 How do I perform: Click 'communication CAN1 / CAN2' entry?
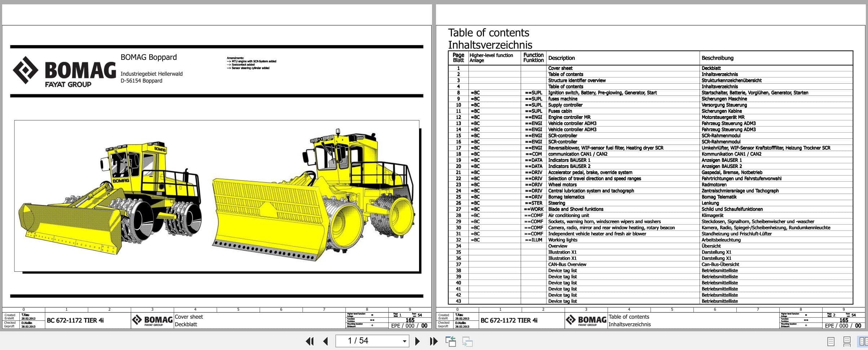[x=578, y=154]
